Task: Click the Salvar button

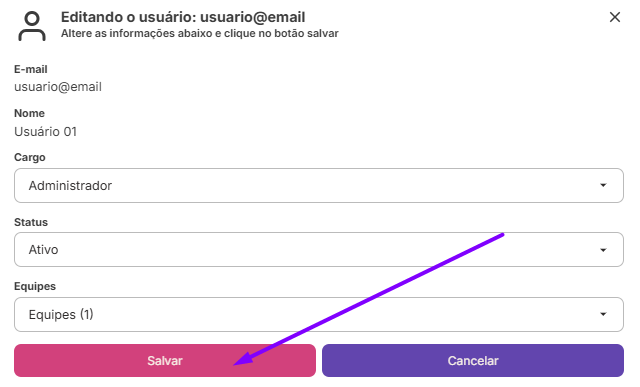Action: [x=165, y=360]
